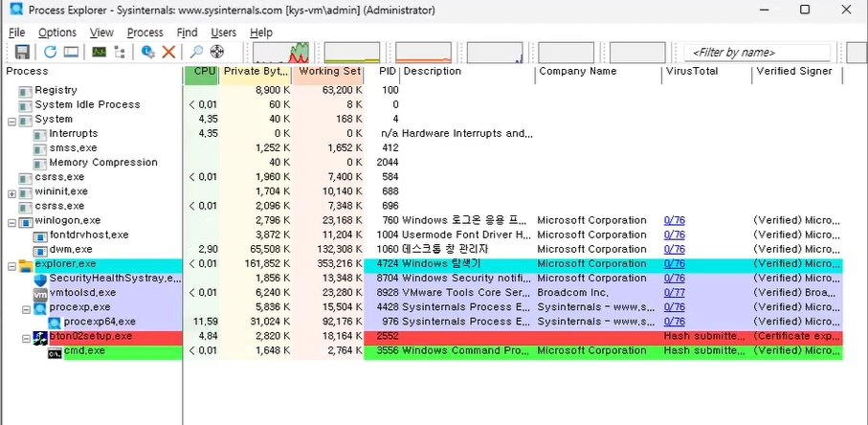This screenshot has width=868, height=425.
Task: Open the Help menu
Action: click(261, 33)
